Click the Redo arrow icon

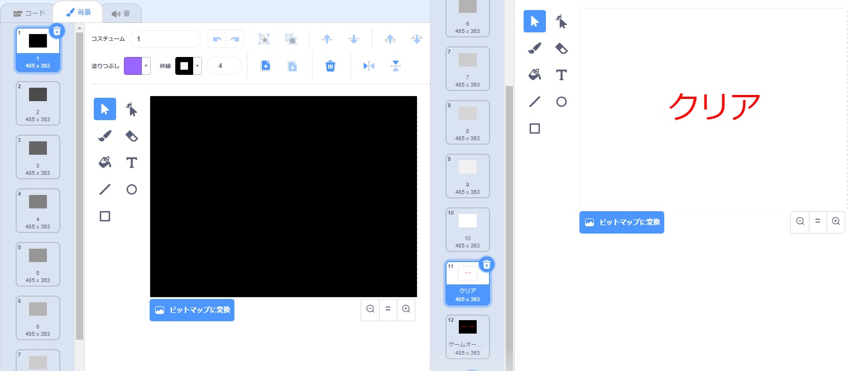point(235,39)
